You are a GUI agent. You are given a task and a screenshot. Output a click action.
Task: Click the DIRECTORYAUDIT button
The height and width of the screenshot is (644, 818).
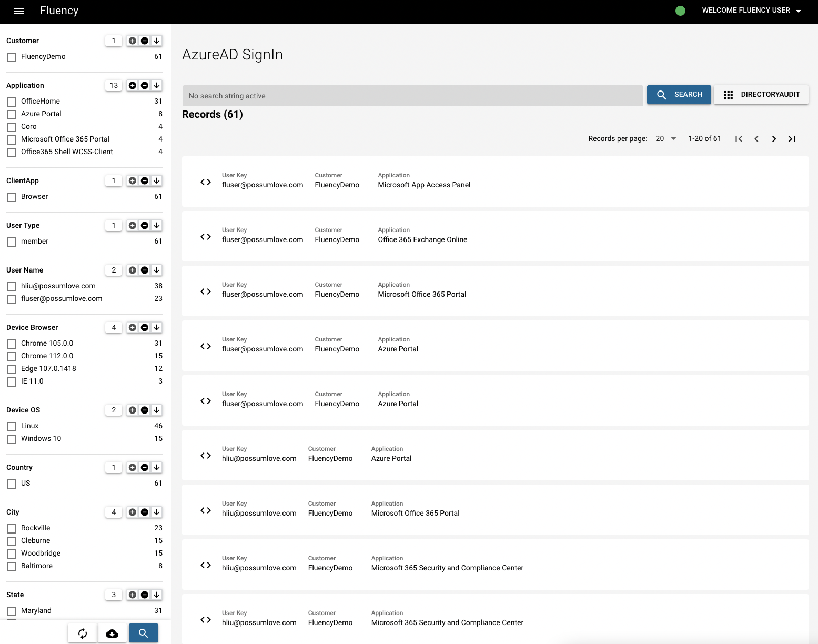point(761,95)
